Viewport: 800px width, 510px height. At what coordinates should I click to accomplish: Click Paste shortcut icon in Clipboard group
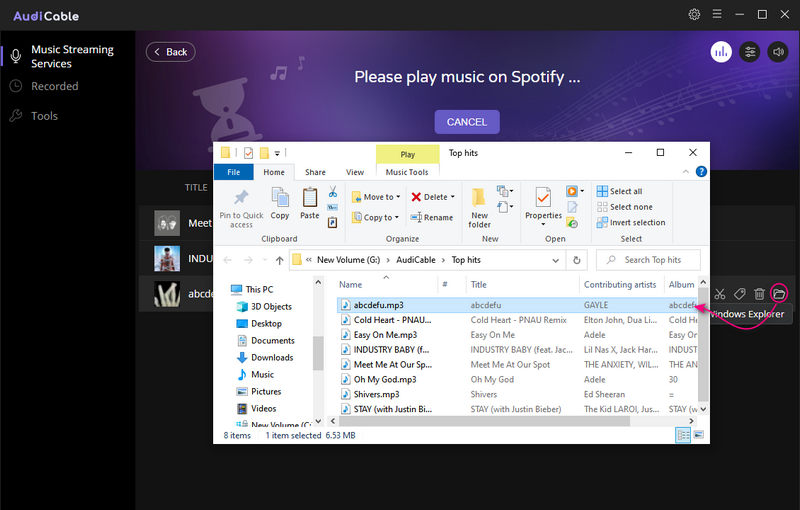333,222
